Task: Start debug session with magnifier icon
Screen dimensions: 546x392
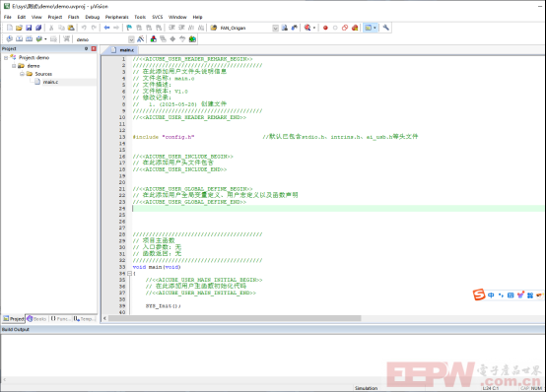Action: (x=307, y=28)
